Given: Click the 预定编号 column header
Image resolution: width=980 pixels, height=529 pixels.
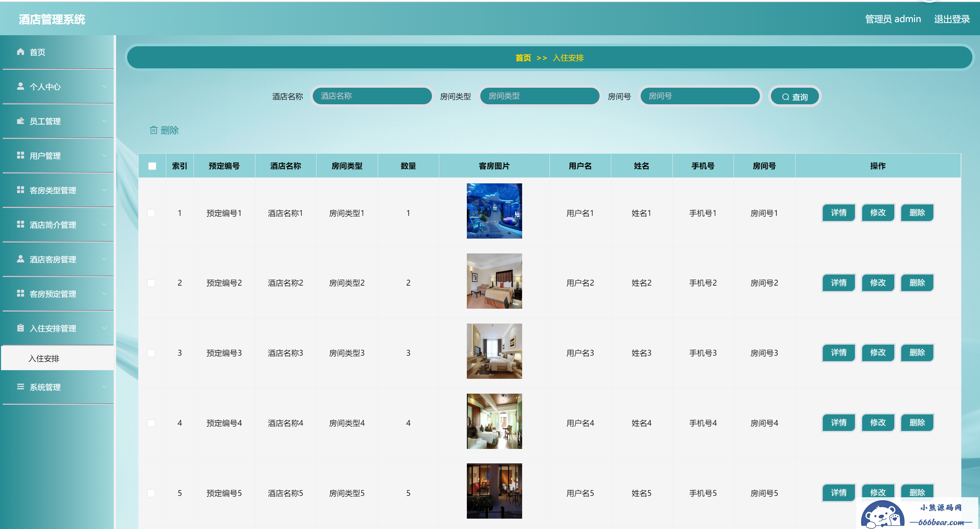Looking at the screenshot, I should [x=224, y=166].
